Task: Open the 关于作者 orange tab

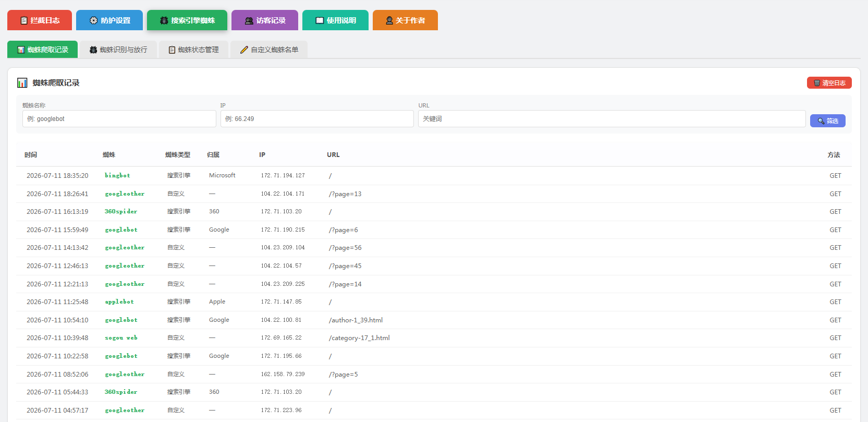Action: point(405,20)
